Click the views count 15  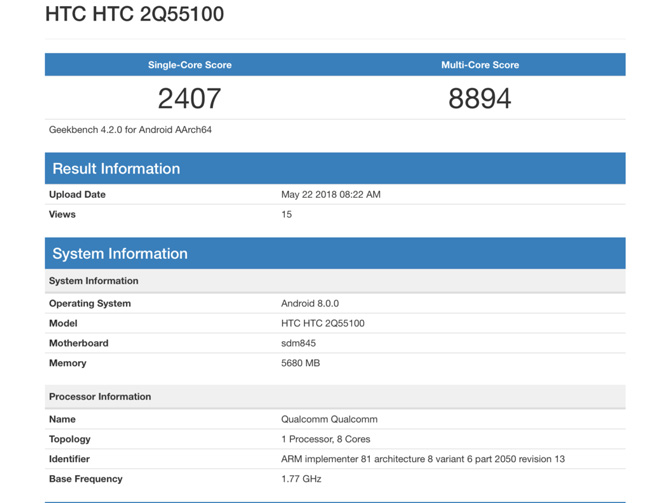pos(286,214)
